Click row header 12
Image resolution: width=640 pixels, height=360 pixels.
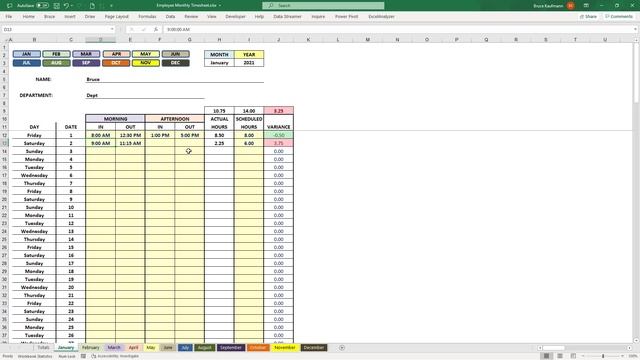5,135
